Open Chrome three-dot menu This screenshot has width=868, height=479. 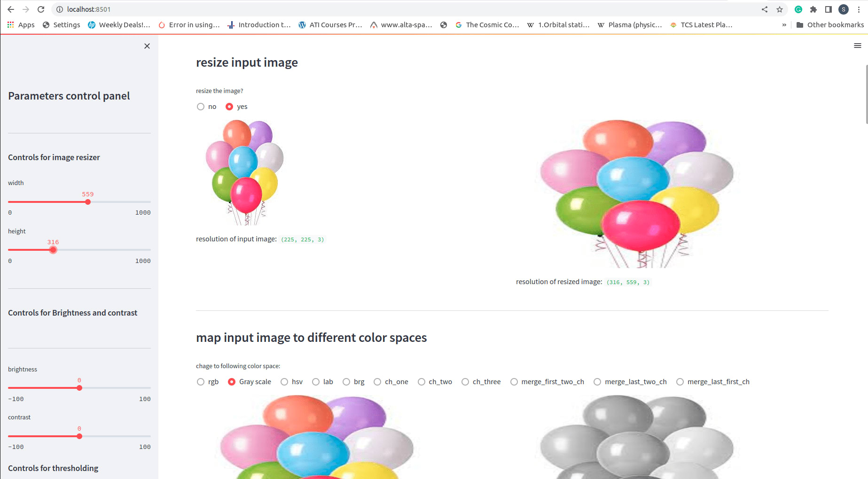(859, 9)
